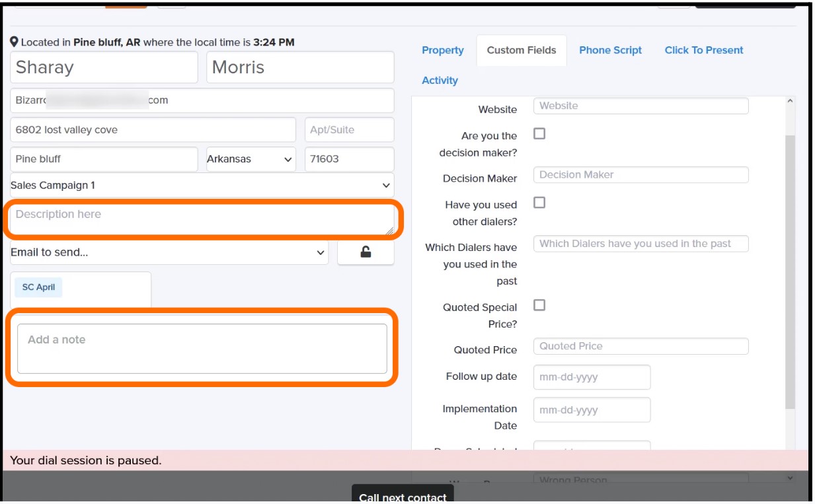Image resolution: width=815 pixels, height=504 pixels.
Task: Go to the Click To Present tab
Action: pos(704,50)
